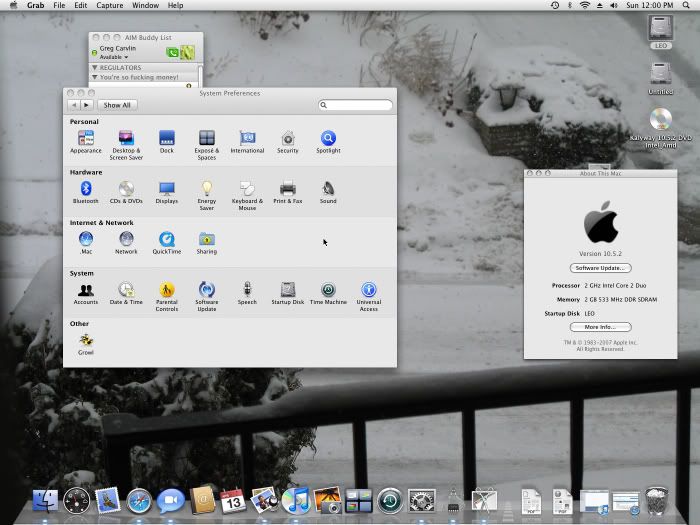Click Software Update button in About This Mac
Screen dimensions: 700x525
tap(600, 268)
